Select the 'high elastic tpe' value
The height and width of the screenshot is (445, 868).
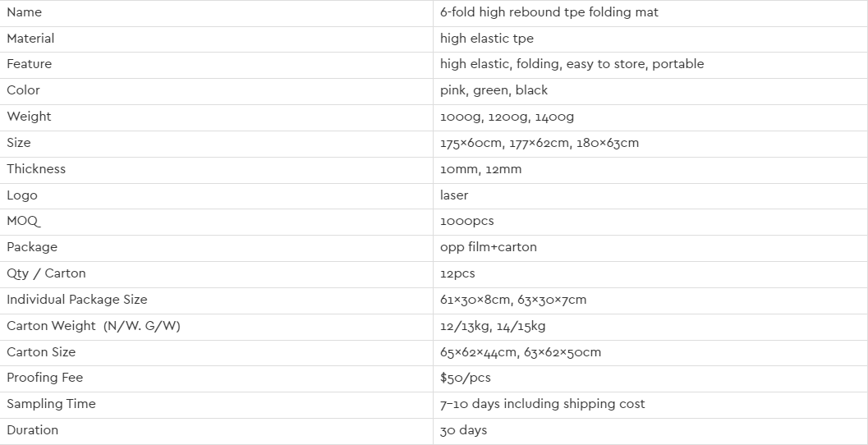[x=487, y=39]
